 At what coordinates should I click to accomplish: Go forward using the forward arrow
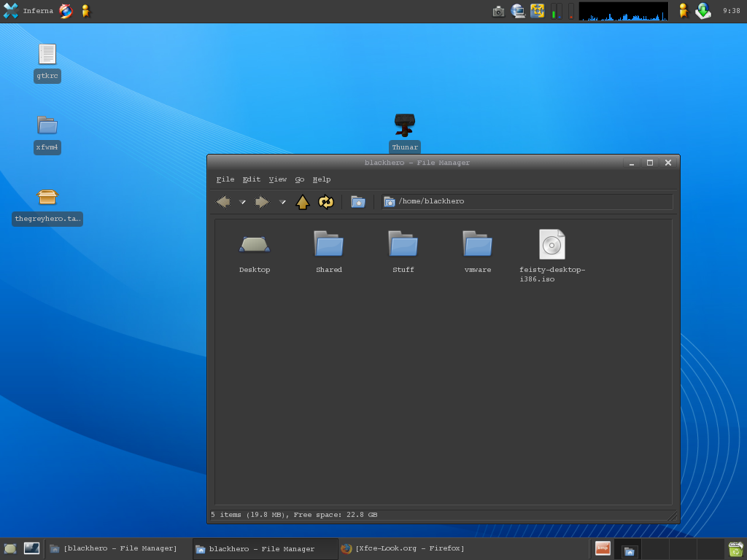[x=262, y=202]
